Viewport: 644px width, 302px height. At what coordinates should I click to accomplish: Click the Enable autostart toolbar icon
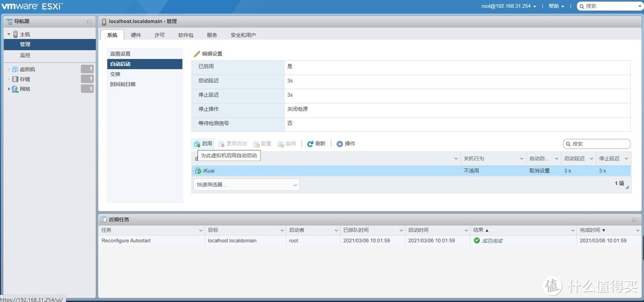click(x=197, y=144)
